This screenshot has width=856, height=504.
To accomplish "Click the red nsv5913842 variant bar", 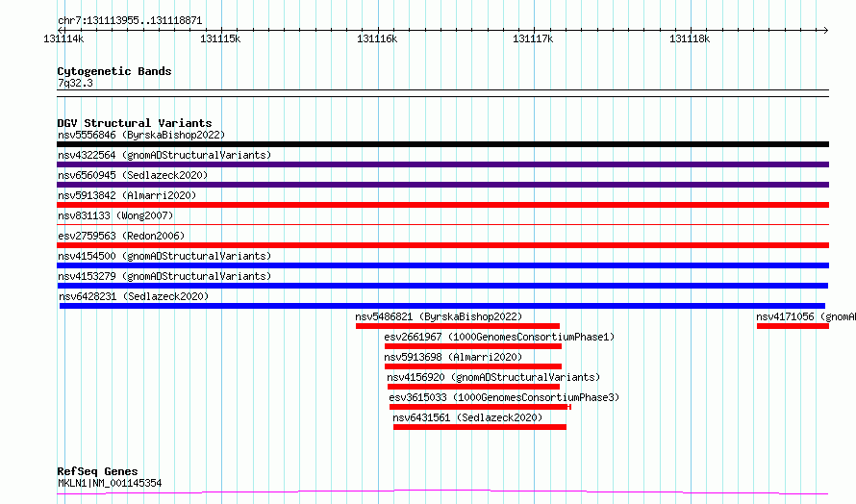I will click(x=442, y=205).
